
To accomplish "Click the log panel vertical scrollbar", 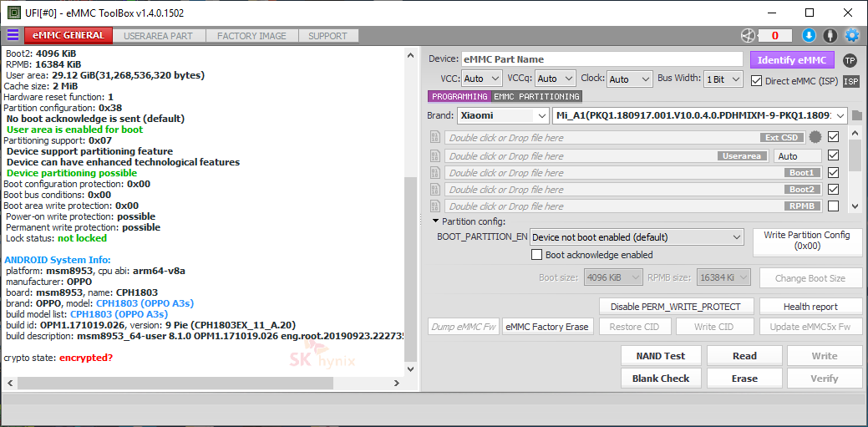I will [x=409, y=268].
